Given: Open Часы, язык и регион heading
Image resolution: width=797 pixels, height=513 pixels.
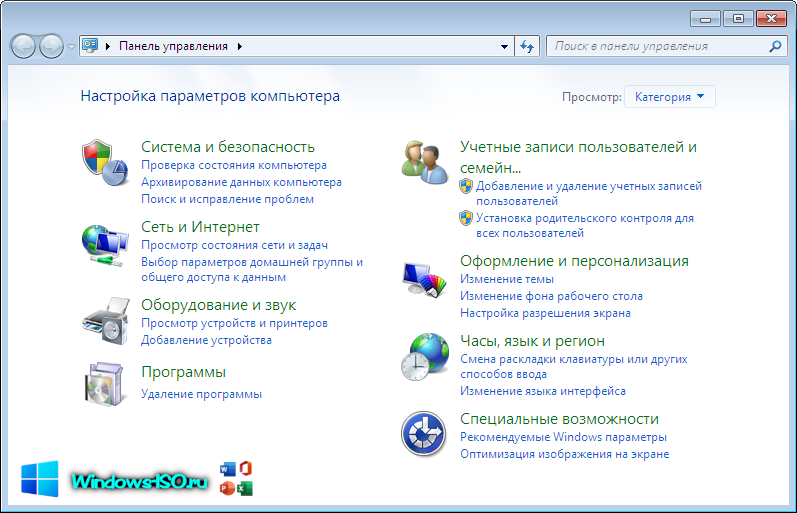Looking at the screenshot, I should 532,341.
